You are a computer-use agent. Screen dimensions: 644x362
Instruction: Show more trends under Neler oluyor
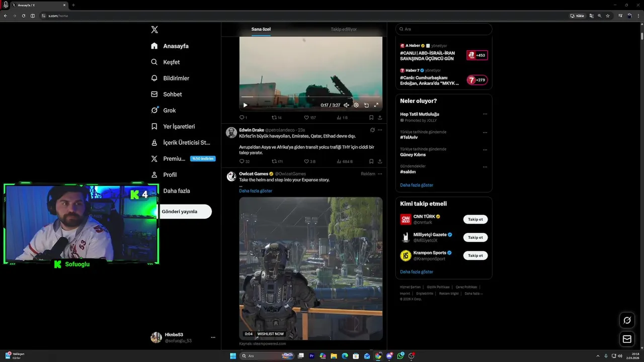point(417,185)
